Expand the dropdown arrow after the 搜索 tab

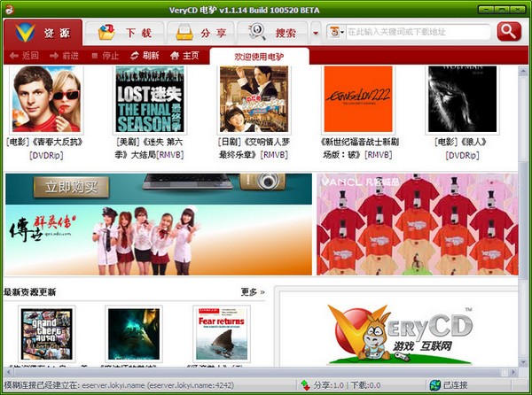tap(316, 33)
